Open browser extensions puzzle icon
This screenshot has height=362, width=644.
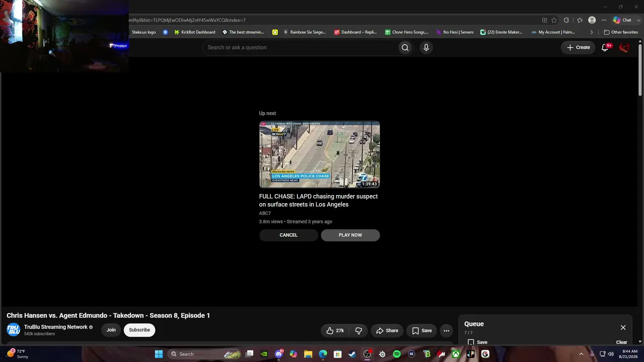click(567, 20)
